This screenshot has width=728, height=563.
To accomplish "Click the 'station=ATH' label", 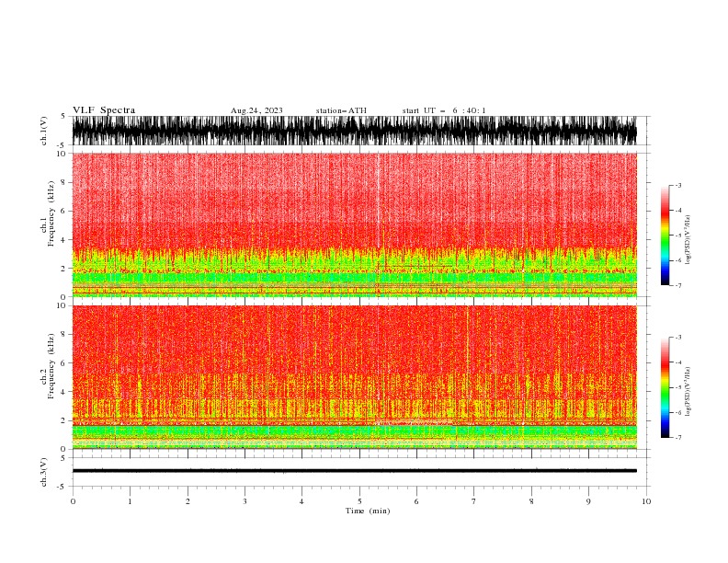I will [341, 110].
